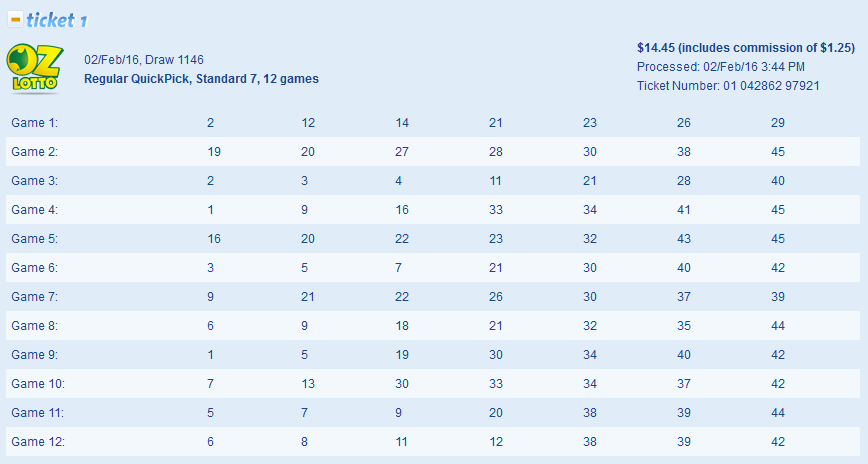
Task: Click Regular QuickPick, Standard 7 description
Action: (201, 79)
